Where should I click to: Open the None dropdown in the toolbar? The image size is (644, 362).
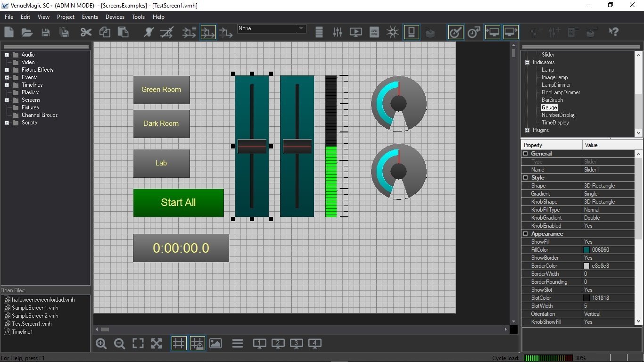301,29
